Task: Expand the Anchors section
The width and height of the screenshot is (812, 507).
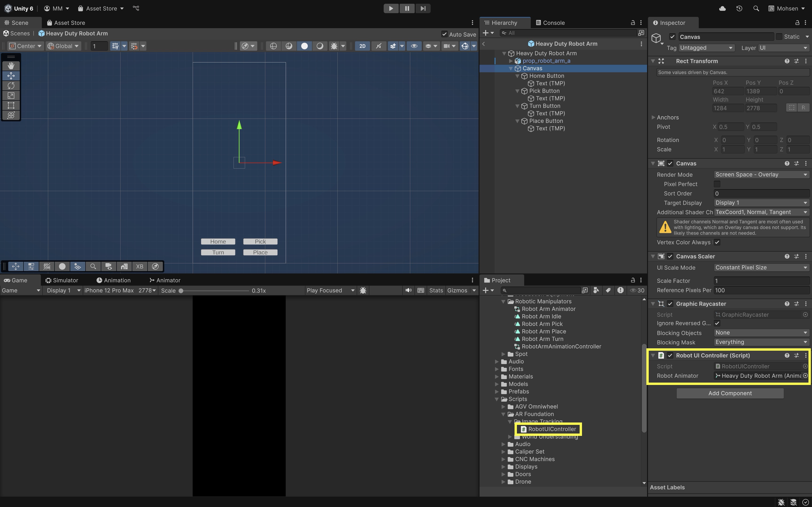Action: (x=653, y=117)
